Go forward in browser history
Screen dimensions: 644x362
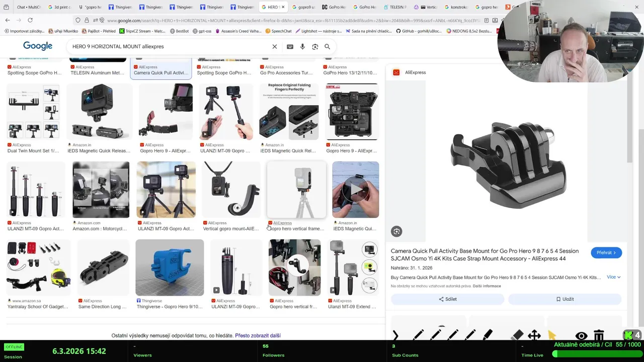tap(19, 20)
